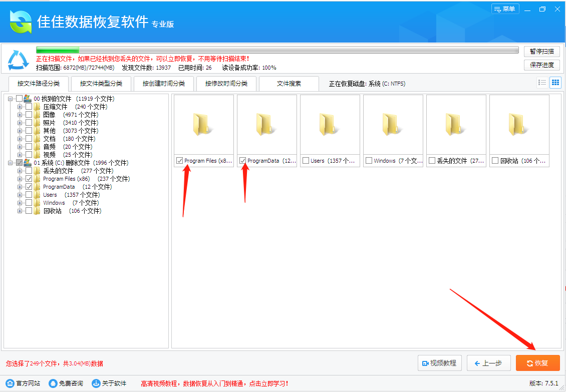The image size is (566, 392).
Task: Uncheck ProgramData thumbnail checkbox
Action: [x=242, y=161]
